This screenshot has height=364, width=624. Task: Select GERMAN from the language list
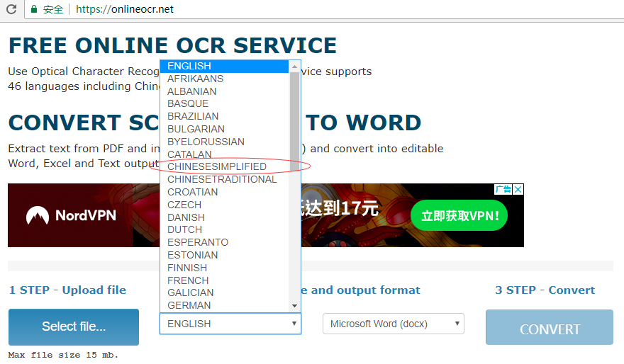(189, 305)
